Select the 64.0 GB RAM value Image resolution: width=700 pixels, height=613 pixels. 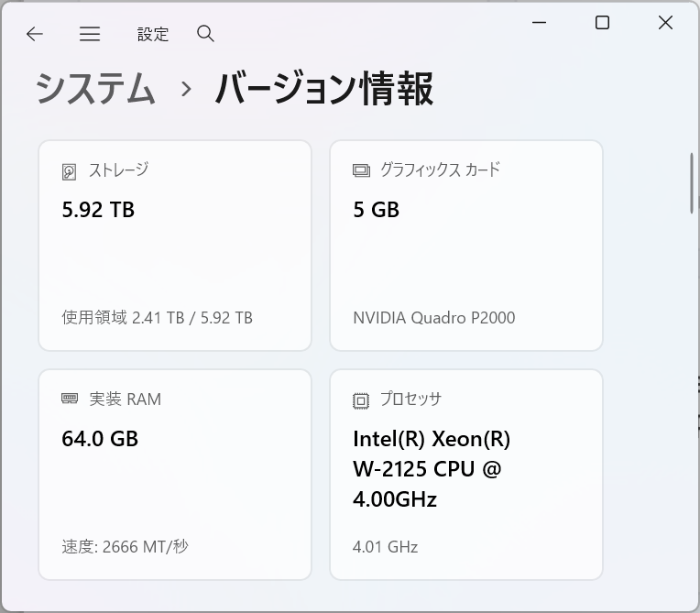[100, 439]
